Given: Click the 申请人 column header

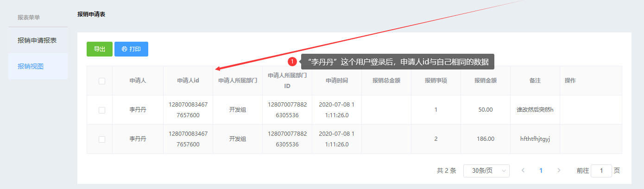Looking at the screenshot, I should (138, 81).
